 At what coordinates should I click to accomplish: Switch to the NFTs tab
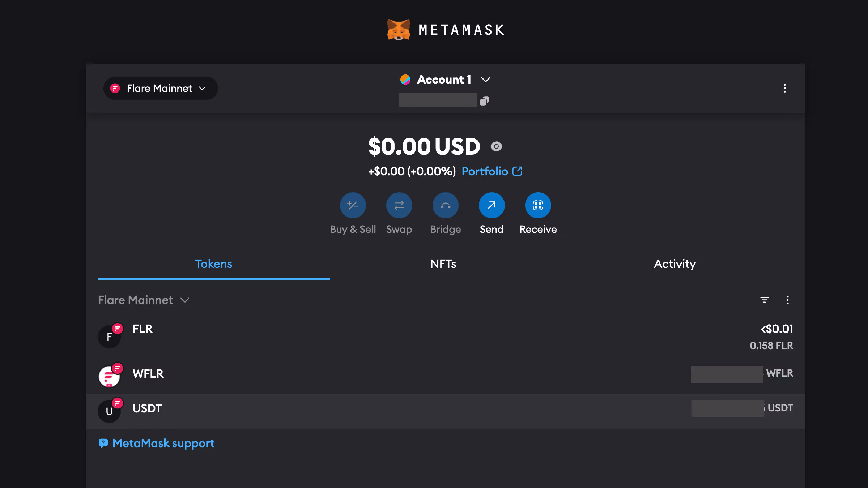pyautogui.click(x=443, y=264)
